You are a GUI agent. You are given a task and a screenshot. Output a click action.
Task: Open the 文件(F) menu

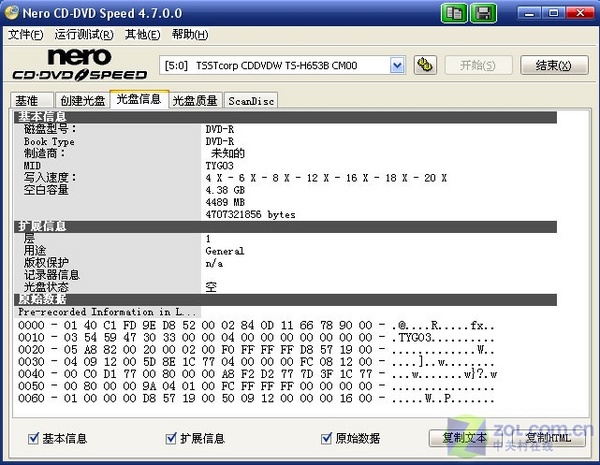[x=26, y=35]
